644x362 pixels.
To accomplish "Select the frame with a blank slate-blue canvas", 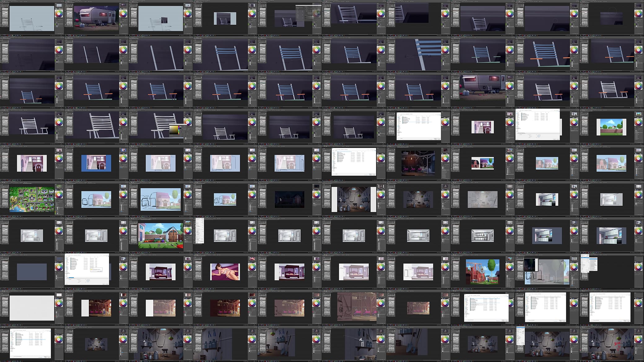I will pyautogui.click(x=32, y=271).
